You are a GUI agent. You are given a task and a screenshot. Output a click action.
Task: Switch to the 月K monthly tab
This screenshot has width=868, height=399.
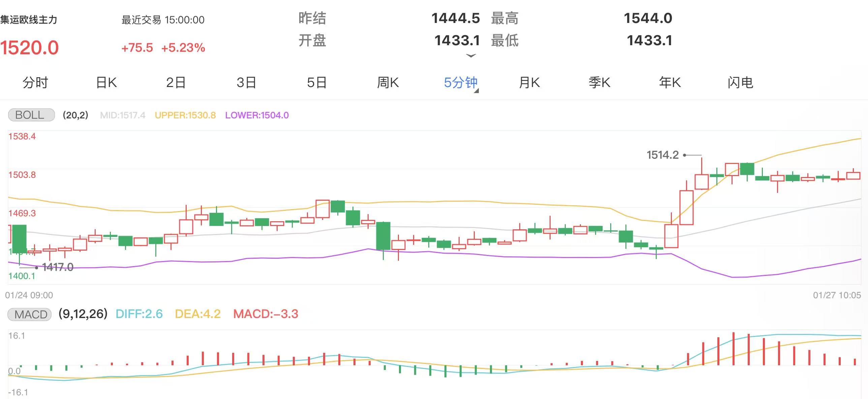(529, 83)
